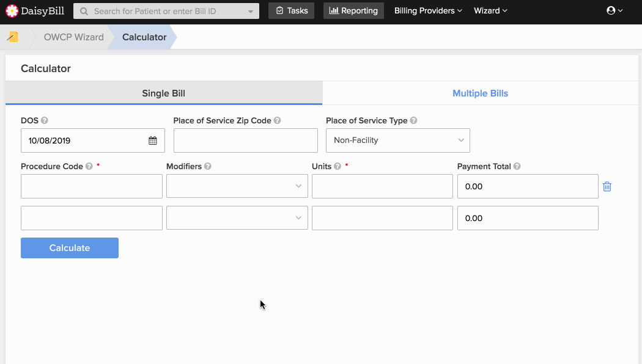The image size is (642, 364).
Task: Switch to Single Bill tab
Action: point(164,93)
